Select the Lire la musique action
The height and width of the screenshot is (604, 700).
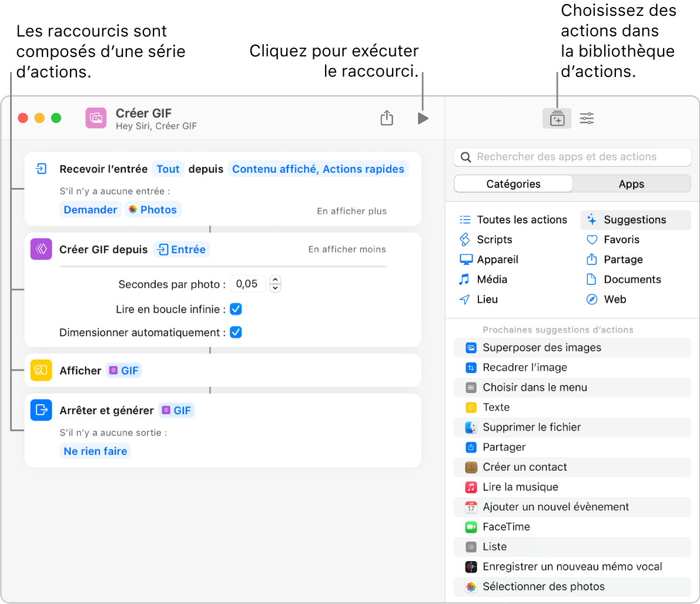click(572, 487)
